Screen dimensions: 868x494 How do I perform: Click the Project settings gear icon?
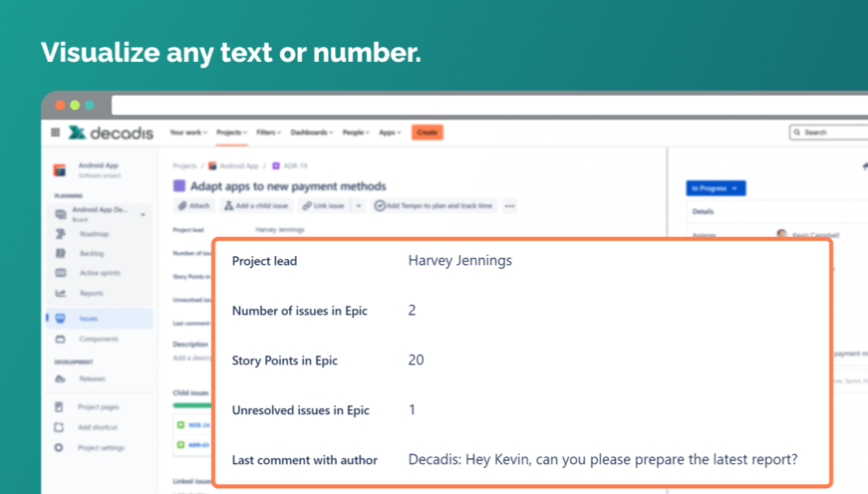(x=59, y=447)
